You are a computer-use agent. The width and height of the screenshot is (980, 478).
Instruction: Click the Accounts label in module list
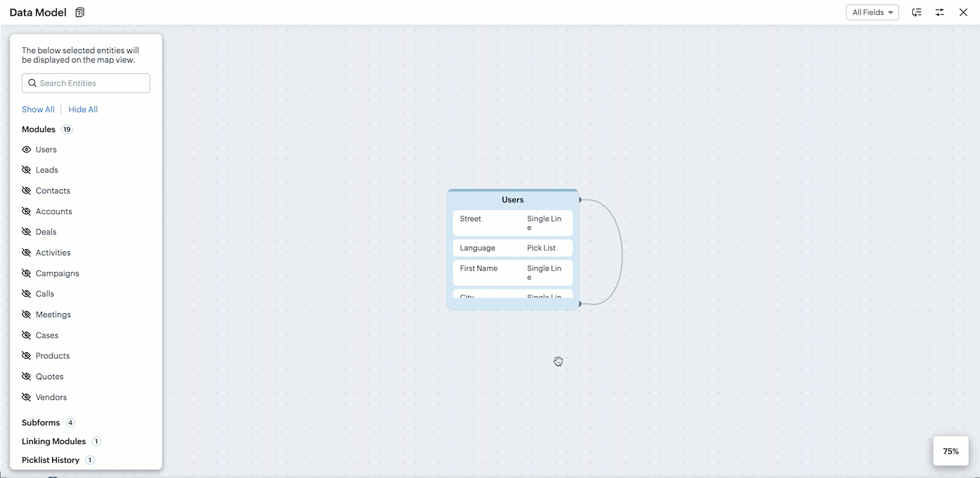pos(54,212)
